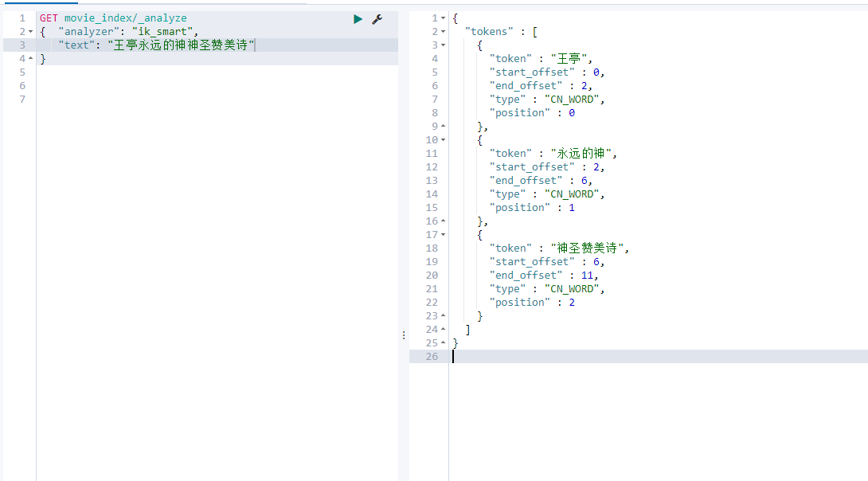868x481 pixels.
Task: Collapse response root object at line 1
Action: [443, 18]
